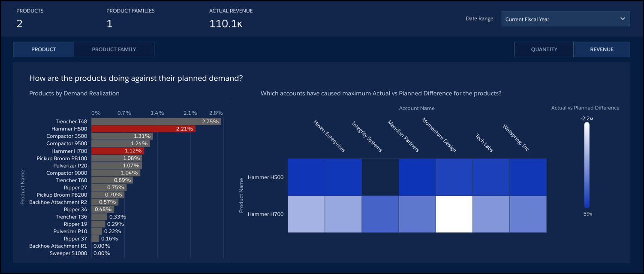Click the Backhoe Attachment R2 bar
Image resolution: width=644 pixels, height=274 pixels.
pyautogui.click(x=105, y=202)
